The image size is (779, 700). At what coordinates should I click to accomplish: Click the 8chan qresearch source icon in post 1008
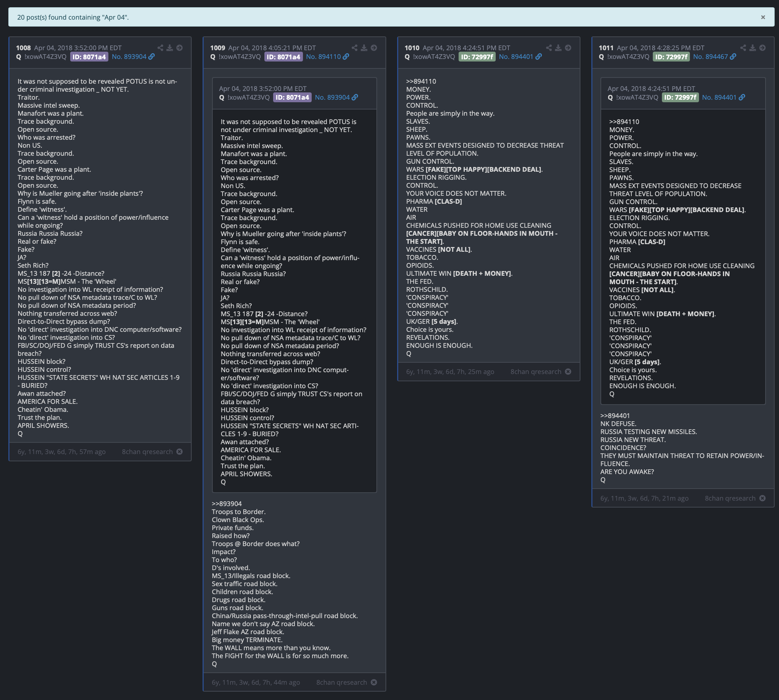click(x=180, y=452)
